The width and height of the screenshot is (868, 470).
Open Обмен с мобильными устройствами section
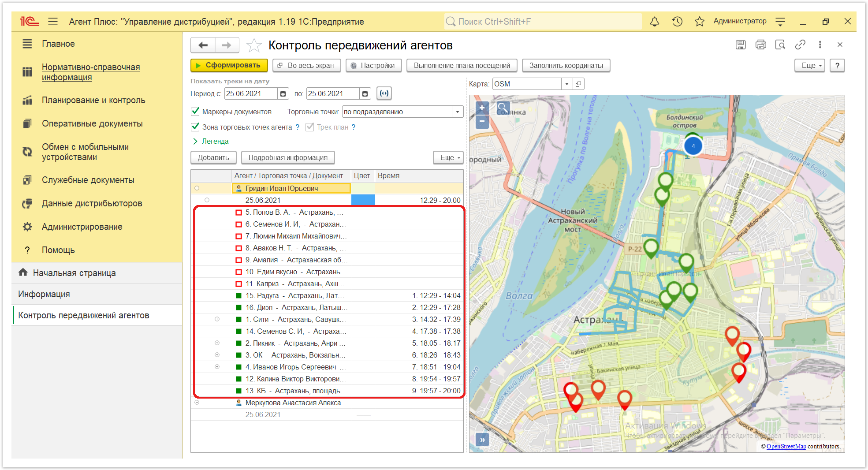coord(85,152)
